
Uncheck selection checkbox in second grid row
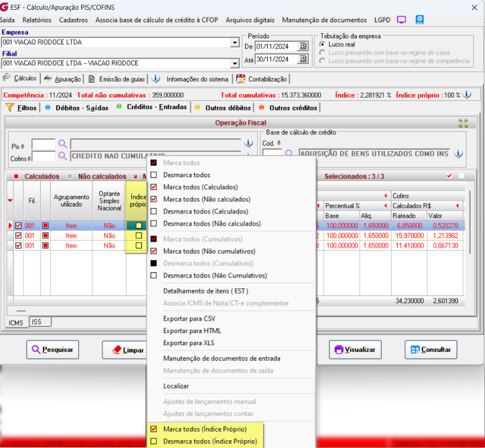pyautogui.click(x=18, y=236)
